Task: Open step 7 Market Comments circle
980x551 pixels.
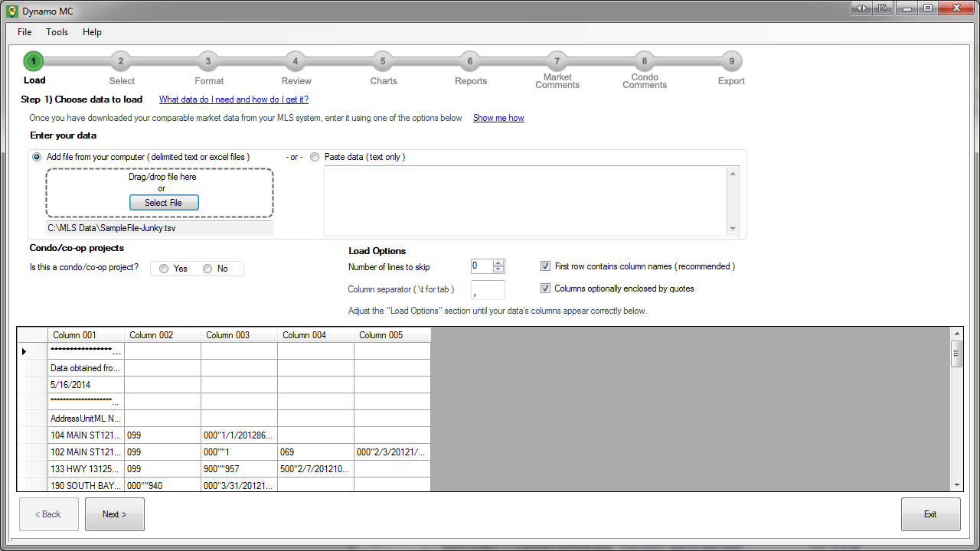Action: pos(557,61)
